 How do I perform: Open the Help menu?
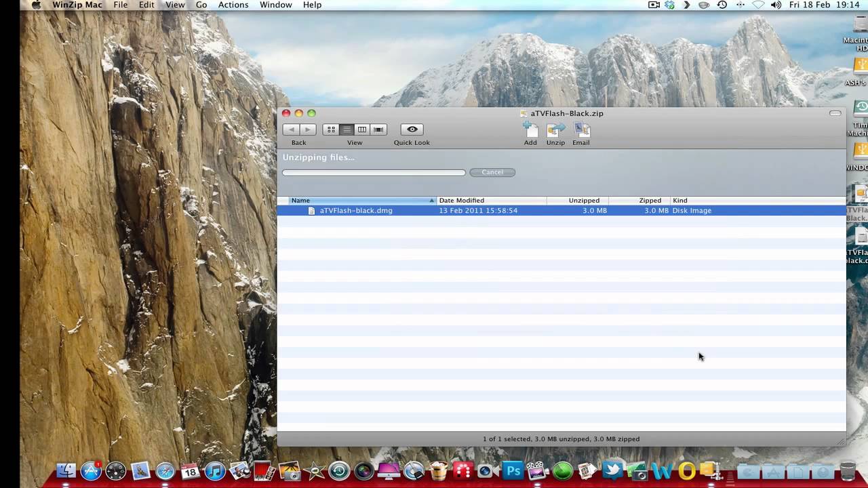[312, 5]
